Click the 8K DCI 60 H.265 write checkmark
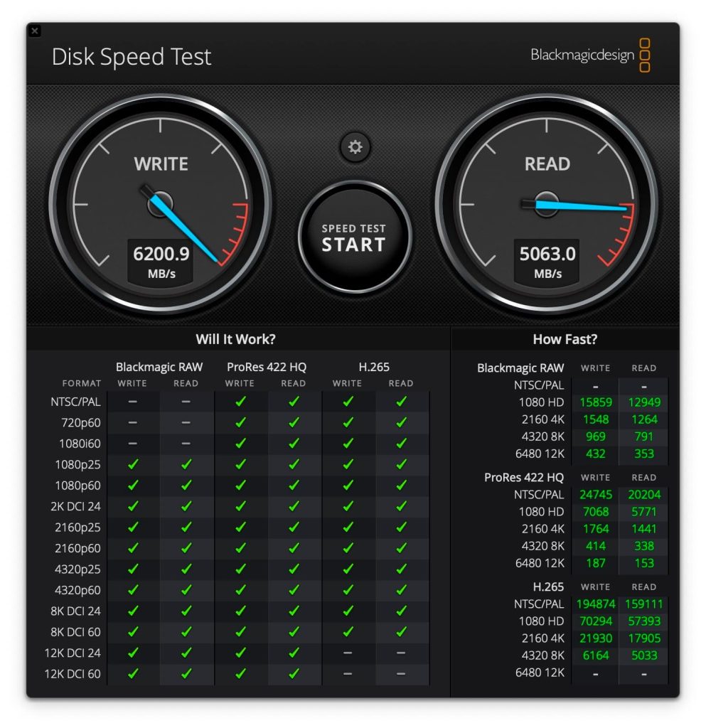The width and height of the screenshot is (706, 728). point(348,631)
